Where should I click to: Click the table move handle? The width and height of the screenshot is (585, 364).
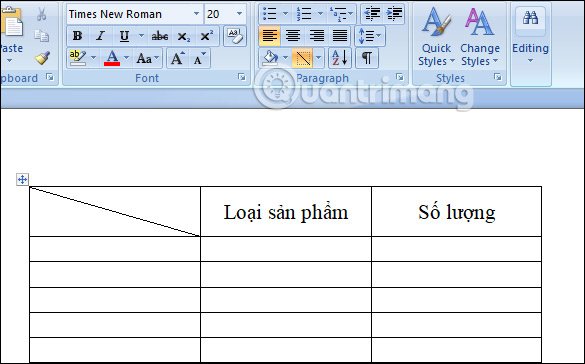click(x=22, y=179)
